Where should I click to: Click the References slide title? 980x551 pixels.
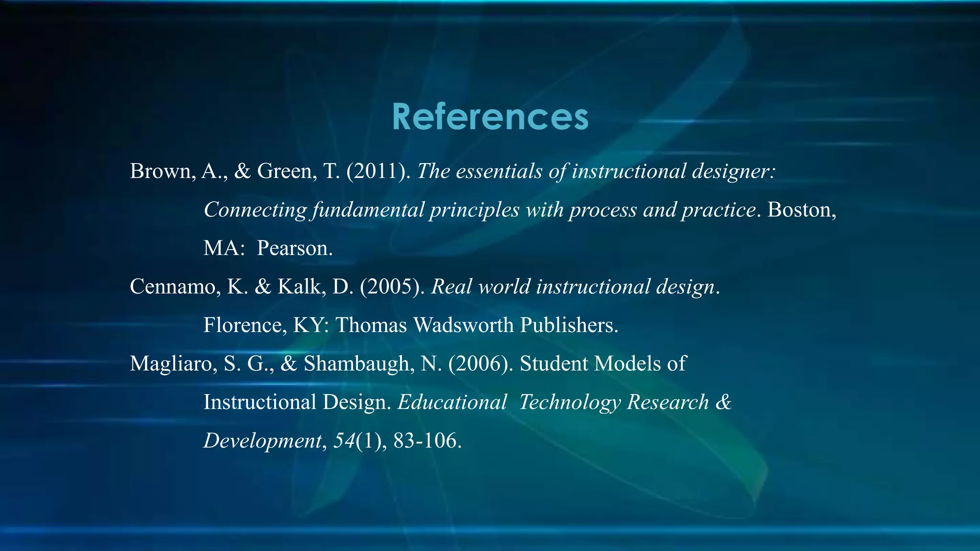point(490,117)
